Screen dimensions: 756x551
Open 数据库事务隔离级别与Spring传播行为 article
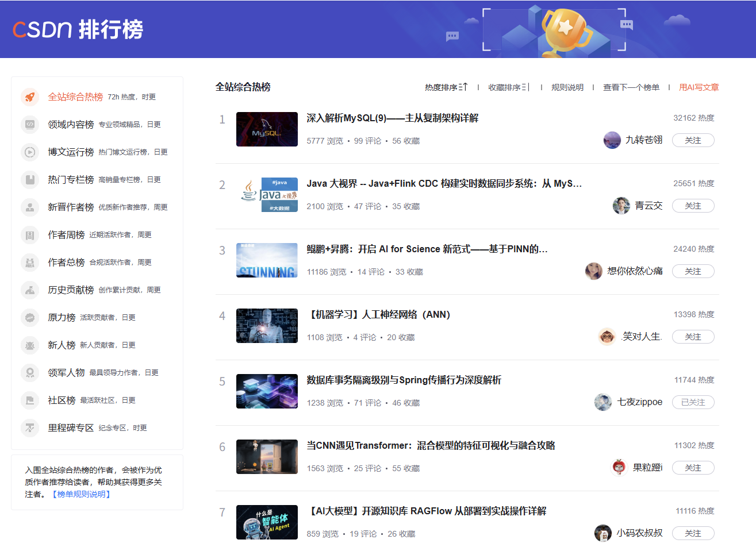[x=404, y=380]
